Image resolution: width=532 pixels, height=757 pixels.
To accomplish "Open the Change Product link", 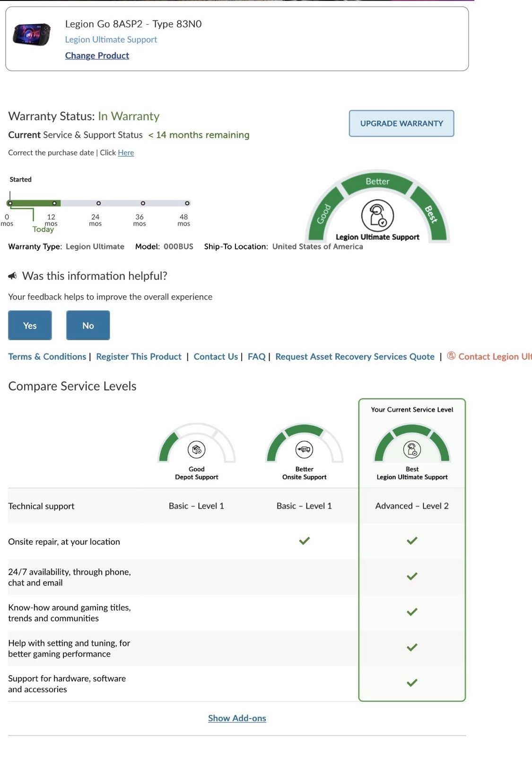I will [97, 55].
